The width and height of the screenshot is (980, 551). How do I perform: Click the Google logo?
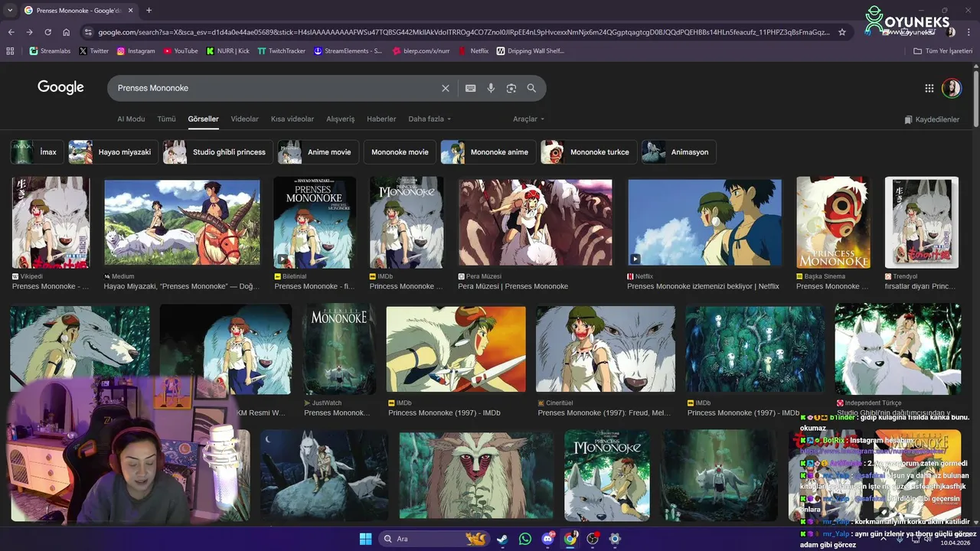point(60,87)
